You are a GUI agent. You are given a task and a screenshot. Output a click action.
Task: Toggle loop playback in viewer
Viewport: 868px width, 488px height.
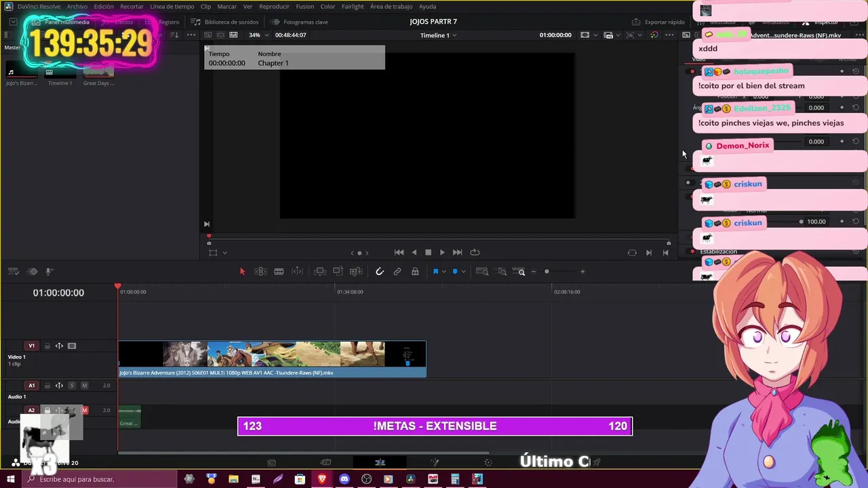coord(475,252)
